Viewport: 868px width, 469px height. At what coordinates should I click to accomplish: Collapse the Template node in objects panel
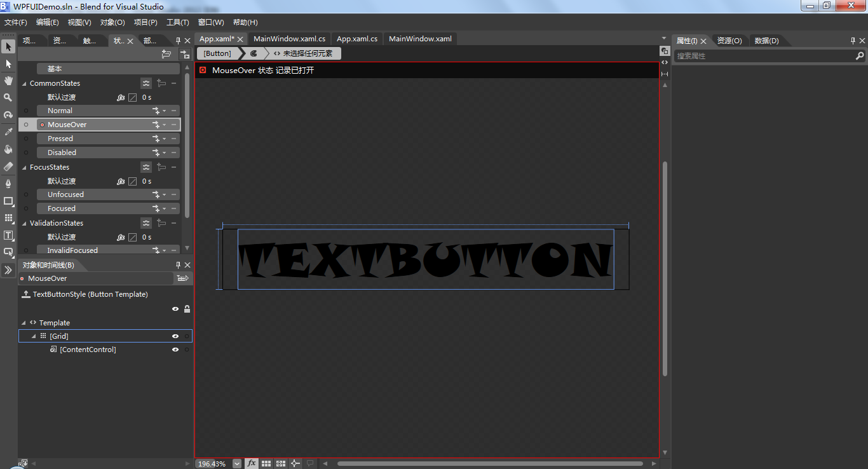(24, 322)
